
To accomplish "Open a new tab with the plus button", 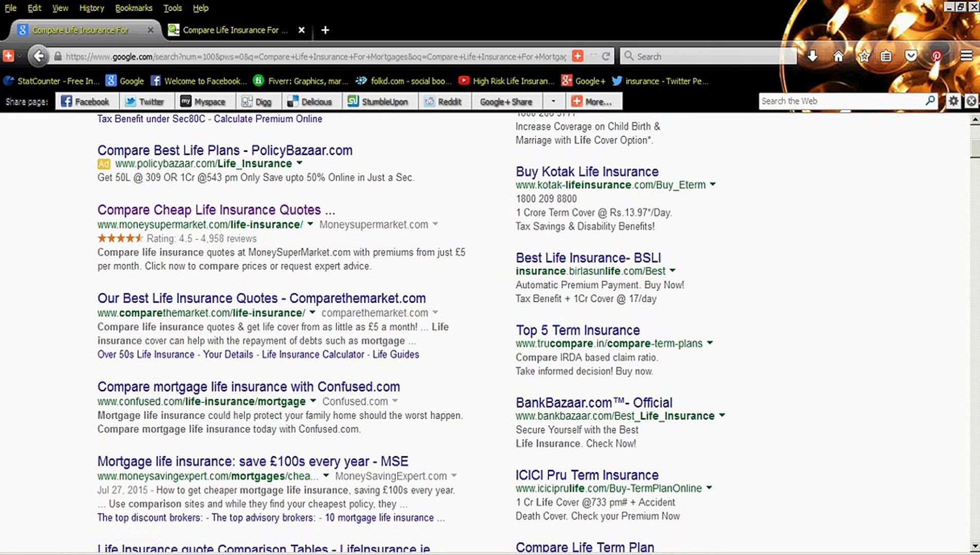I will pyautogui.click(x=325, y=30).
